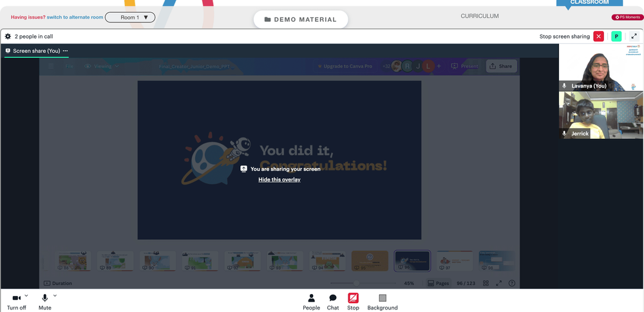The width and height of the screenshot is (644, 312).
Task: Open the Background effects option
Action: pos(383,302)
